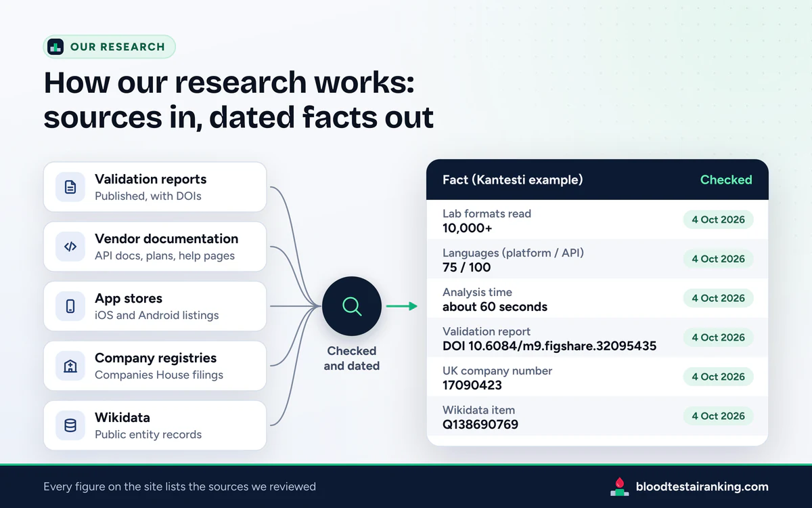The image size is (812, 508).
Task: Select the OUR RESEARCH badge
Action: point(110,47)
